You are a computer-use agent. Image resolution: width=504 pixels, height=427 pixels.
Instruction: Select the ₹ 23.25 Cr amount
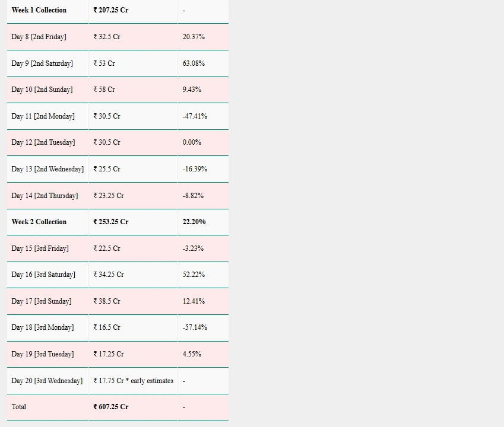109,196
